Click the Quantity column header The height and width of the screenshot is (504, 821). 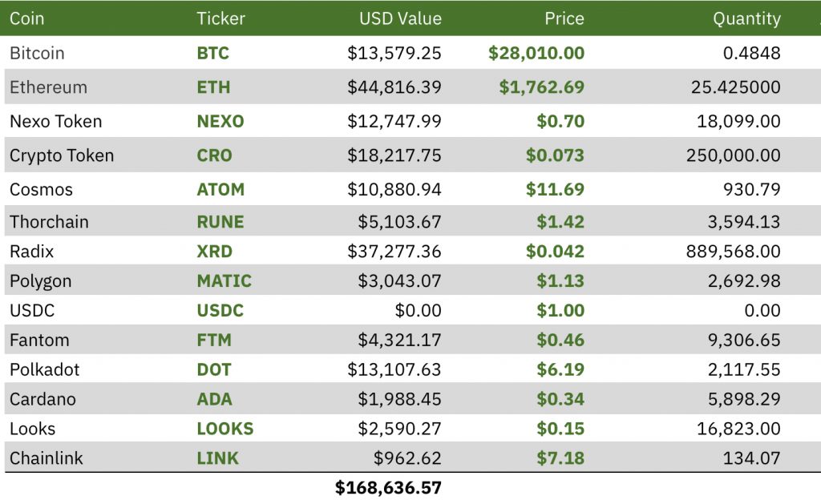pyautogui.click(x=746, y=18)
